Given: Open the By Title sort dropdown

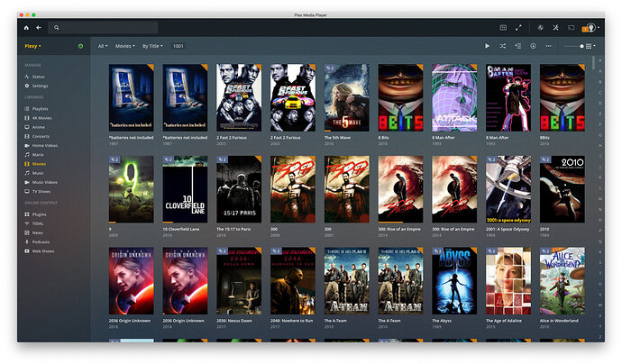Looking at the screenshot, I should click(152, 46).
